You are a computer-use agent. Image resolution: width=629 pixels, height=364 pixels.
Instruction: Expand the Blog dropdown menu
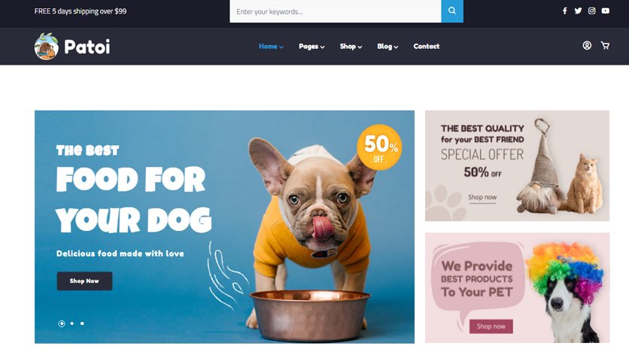[387, 47]
